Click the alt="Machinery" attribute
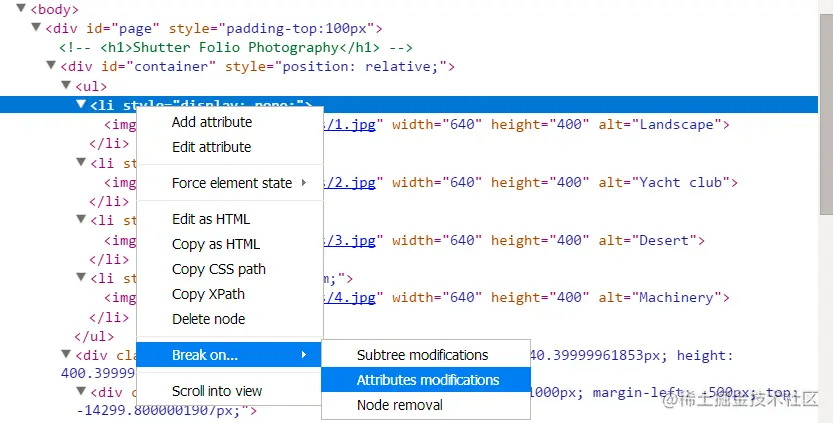833x423 pixels. point(659,297)
